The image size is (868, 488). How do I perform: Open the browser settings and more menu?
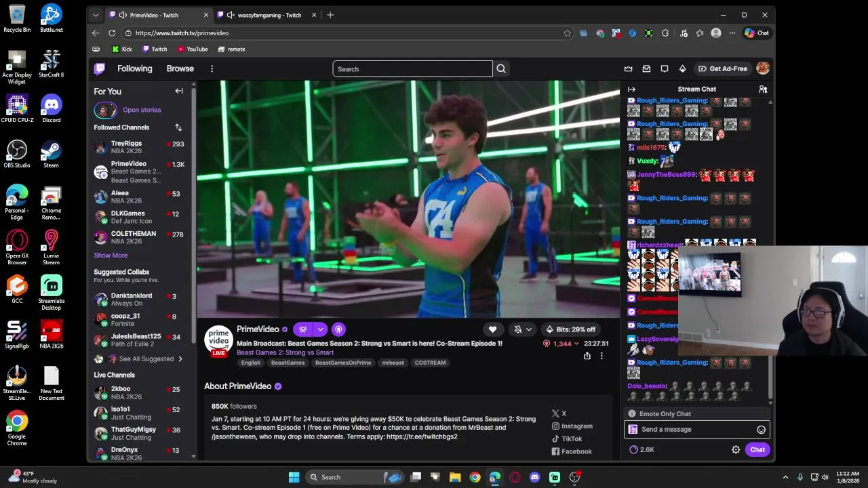coord(732,33)
